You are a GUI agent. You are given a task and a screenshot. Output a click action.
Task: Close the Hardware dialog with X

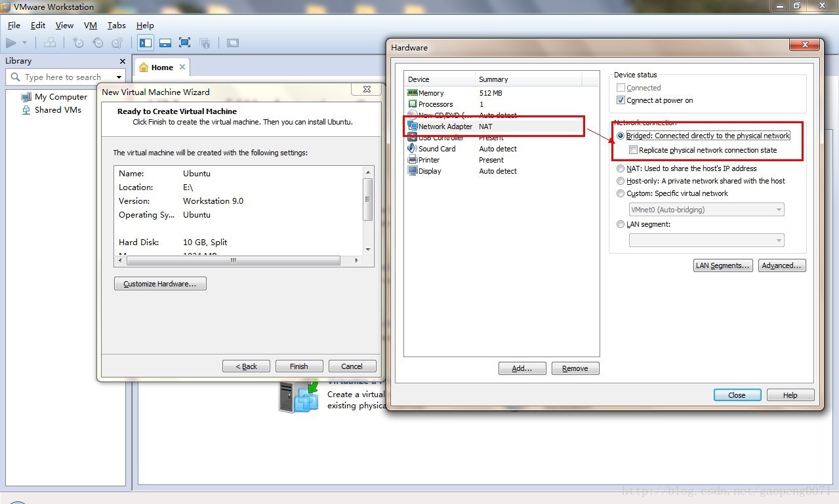(x=804, y=45)
